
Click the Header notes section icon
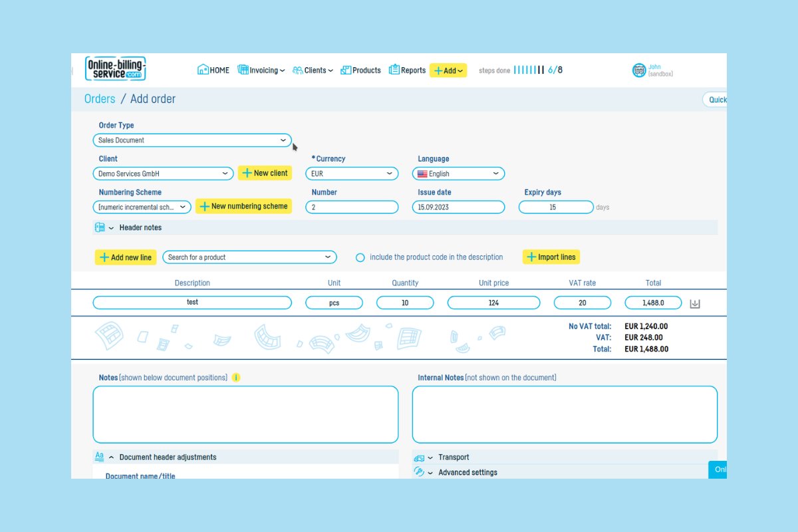tap(100, 227)
